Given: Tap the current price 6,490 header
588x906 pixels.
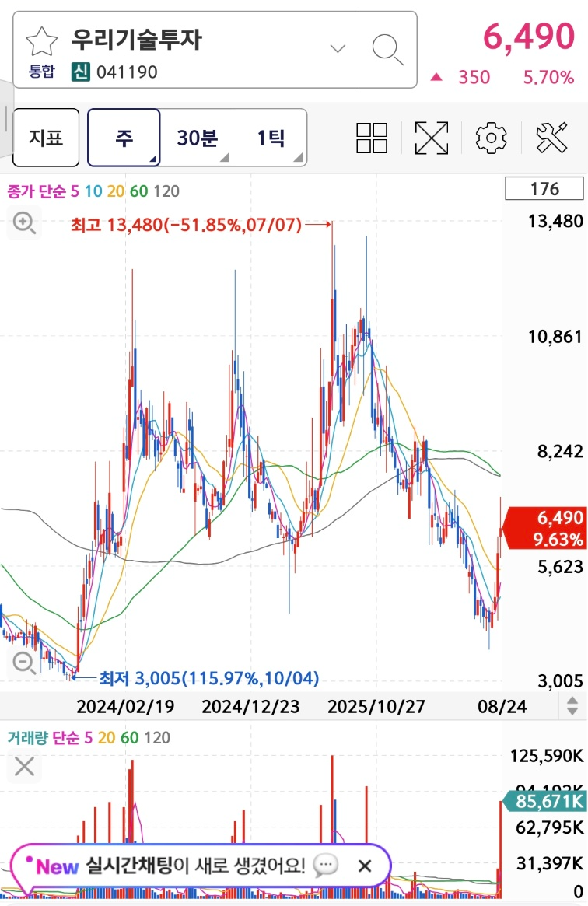Looking at the screenshot, I should pyautogui.click(x=529, y=37).
